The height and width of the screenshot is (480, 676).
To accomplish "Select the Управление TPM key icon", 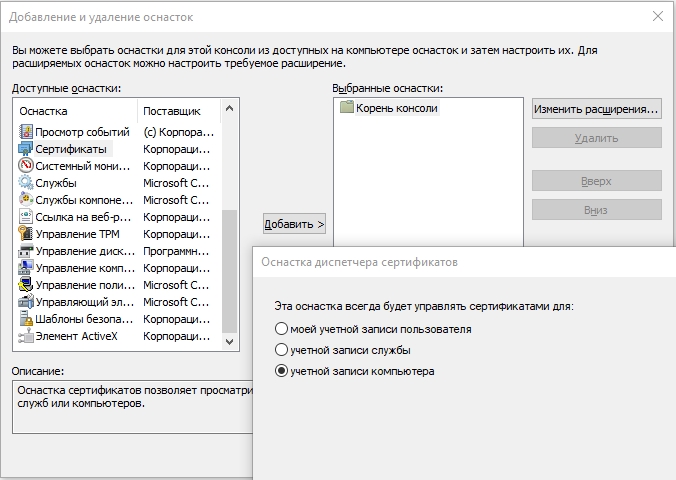I will pos(26,234).
